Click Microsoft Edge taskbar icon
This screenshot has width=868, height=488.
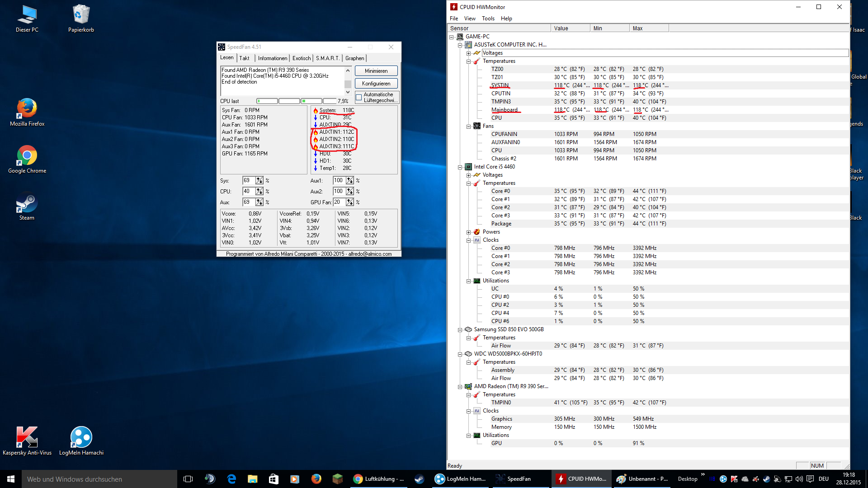[231, 479]
